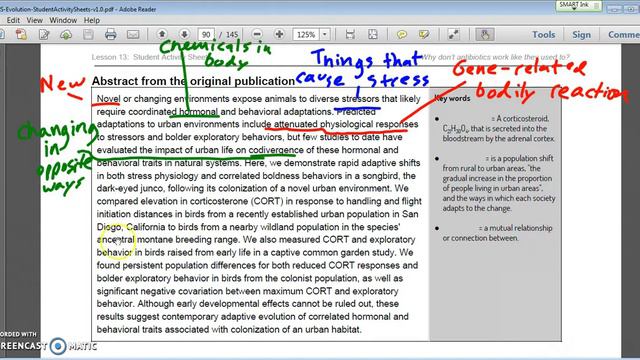Viewport: 640px width, 360px height.
Task: Click the word 'hormonal' underlined in green
Action: pos(198,111)
